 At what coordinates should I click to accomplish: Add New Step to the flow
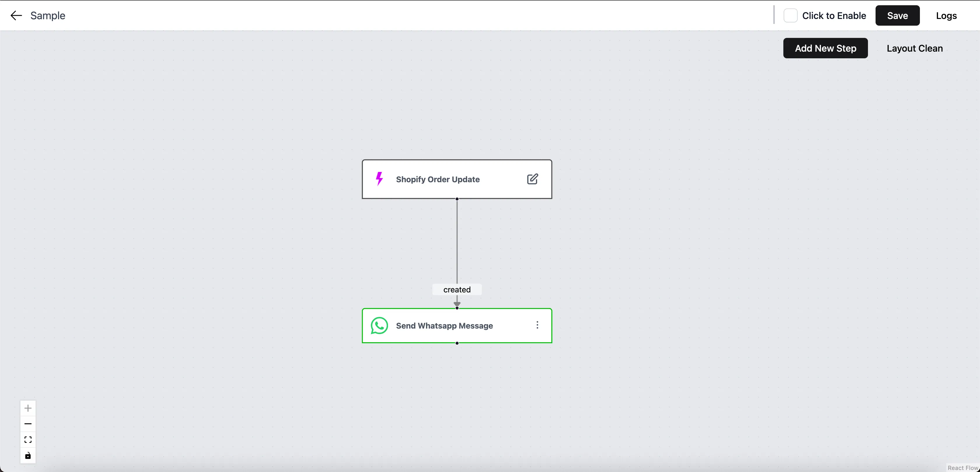(825, 48)
